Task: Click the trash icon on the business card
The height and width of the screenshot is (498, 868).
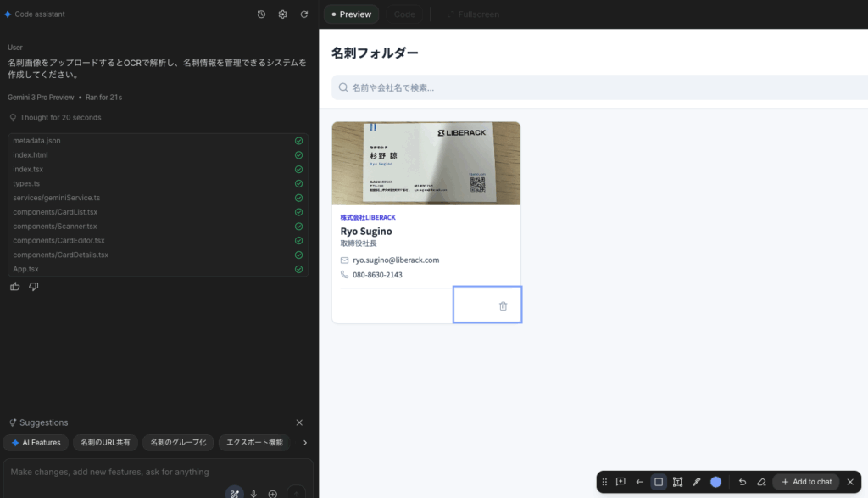Action: coord(503,306)
